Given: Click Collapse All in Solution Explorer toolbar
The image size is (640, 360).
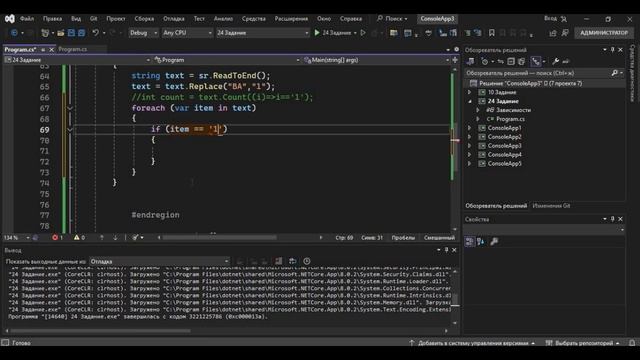Looking at the screenshot, I should (x=511, y=62).
